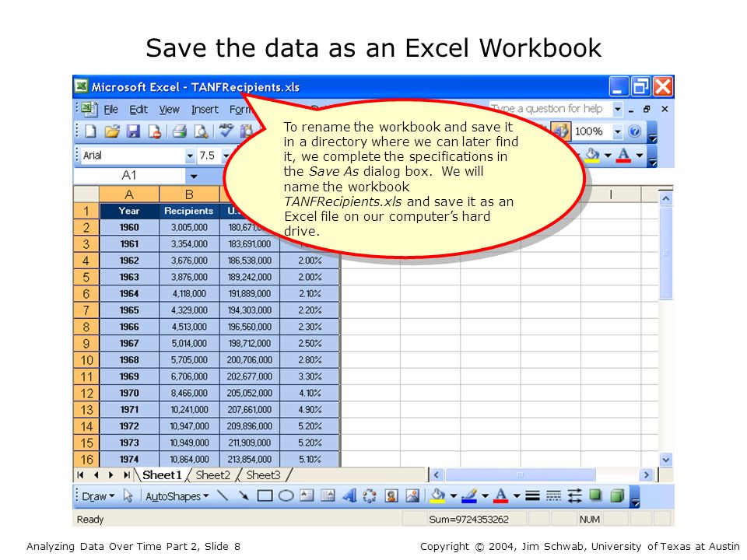Screen dimensions: 747x560
Task: Click the Name Box showing A1
Action: tap(129, 176)
